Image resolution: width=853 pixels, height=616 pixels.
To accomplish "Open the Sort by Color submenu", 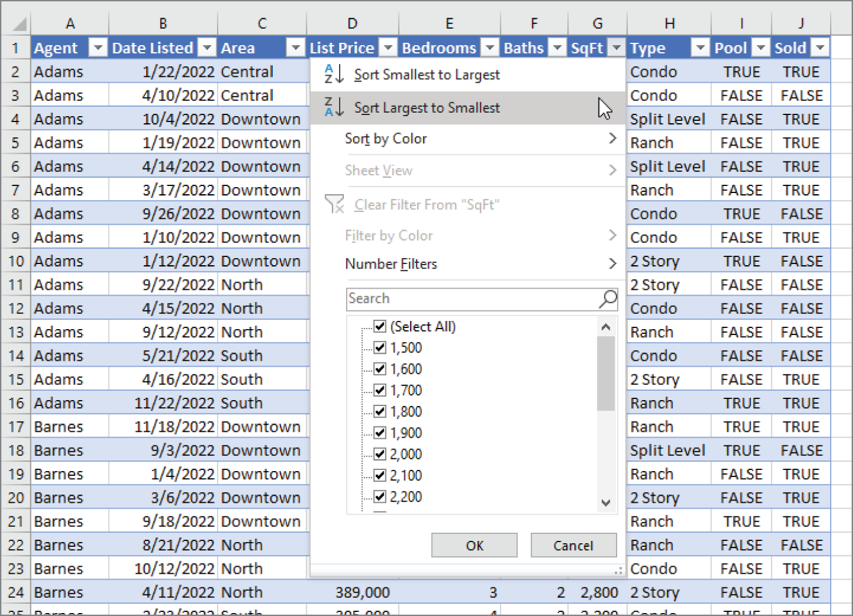I will click(467, 139).
